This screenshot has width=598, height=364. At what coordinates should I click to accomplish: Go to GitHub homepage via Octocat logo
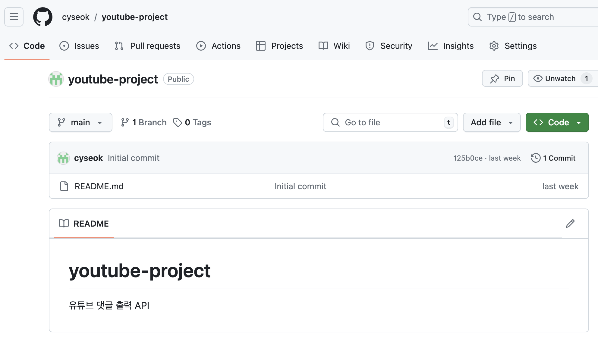click(42, 17)
